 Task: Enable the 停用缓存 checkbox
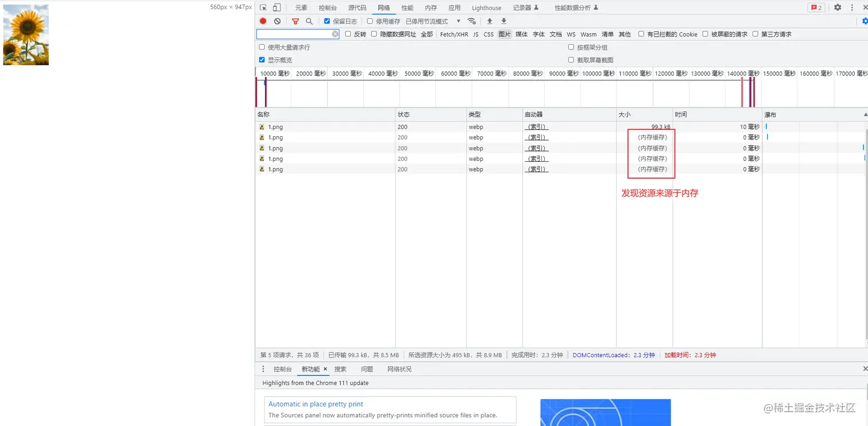[370, 21]
